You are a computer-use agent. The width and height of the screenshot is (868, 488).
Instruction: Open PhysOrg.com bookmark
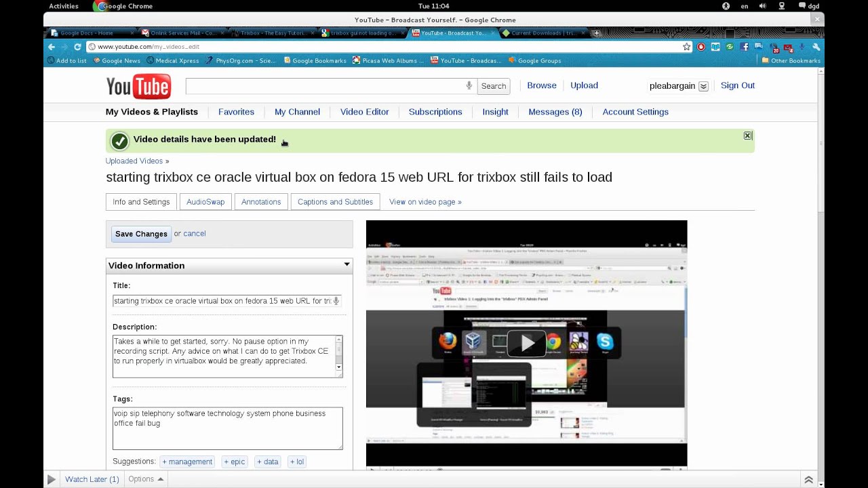[241, 60]
